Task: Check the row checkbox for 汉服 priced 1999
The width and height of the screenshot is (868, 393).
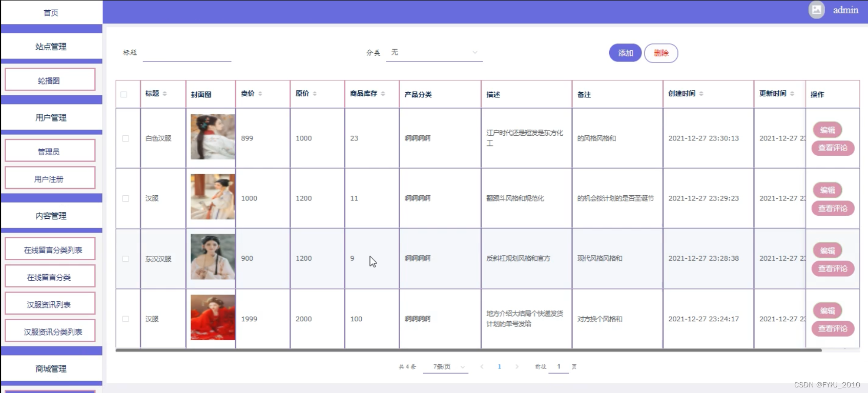Action: tap(126, 319)
